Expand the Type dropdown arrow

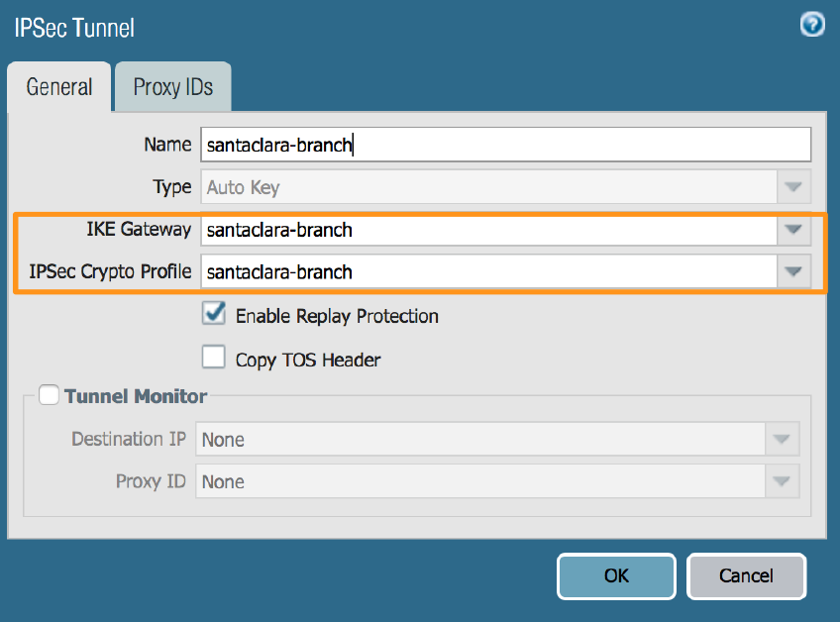pyautogui.click(x=792, y=187)
